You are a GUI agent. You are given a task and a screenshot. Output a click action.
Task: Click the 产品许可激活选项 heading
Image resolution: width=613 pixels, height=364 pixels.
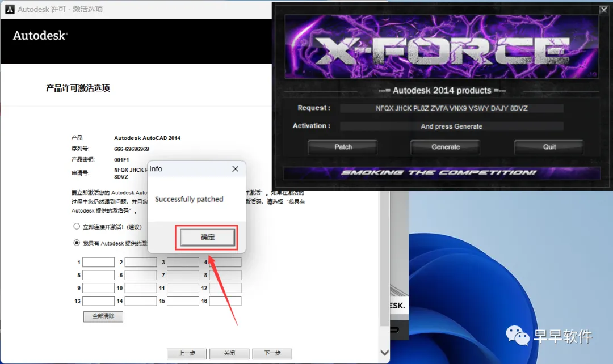(x=78, y=88)
